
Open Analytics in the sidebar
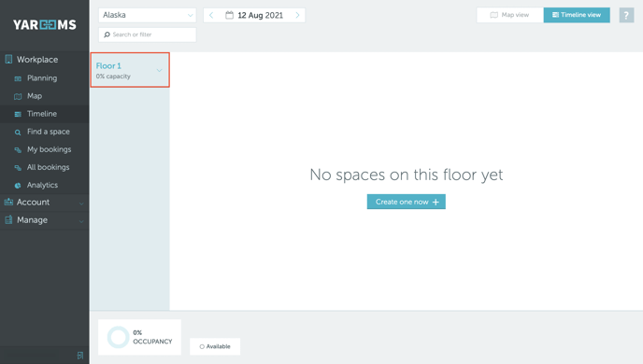pos(44,185)
